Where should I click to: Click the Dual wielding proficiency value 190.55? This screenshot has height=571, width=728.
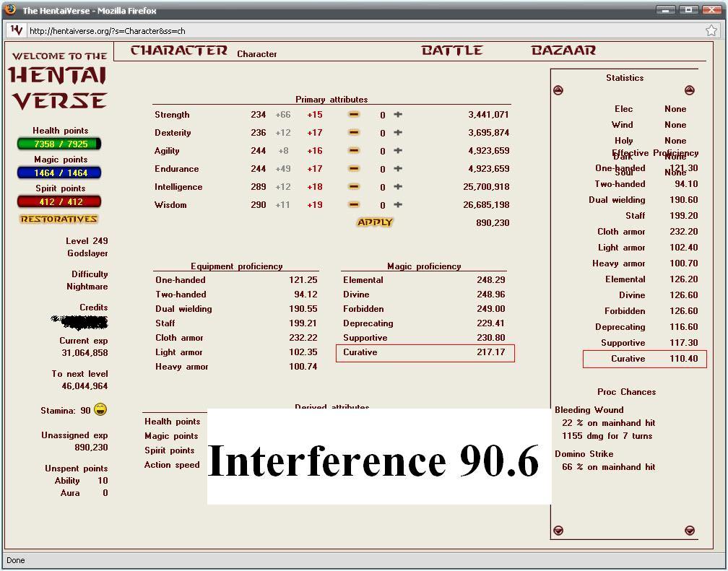pos(303,309)
